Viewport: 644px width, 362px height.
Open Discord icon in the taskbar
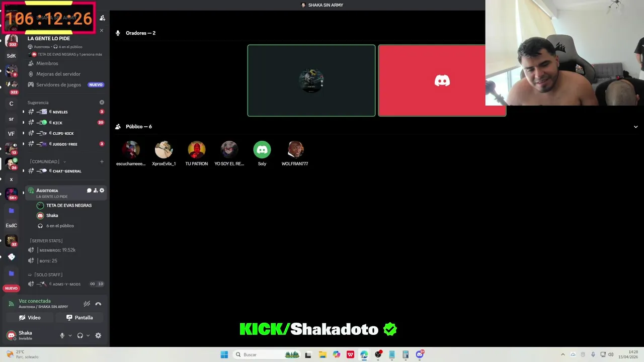pos(420,354)
